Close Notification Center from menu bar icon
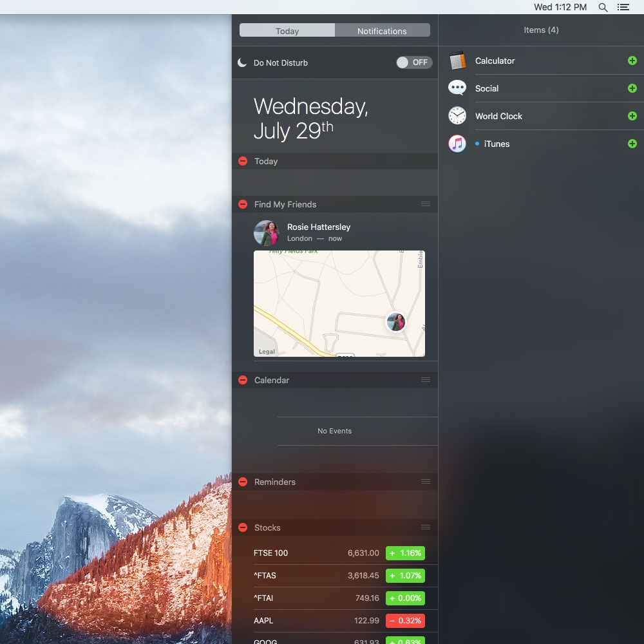 click(623, 7)
